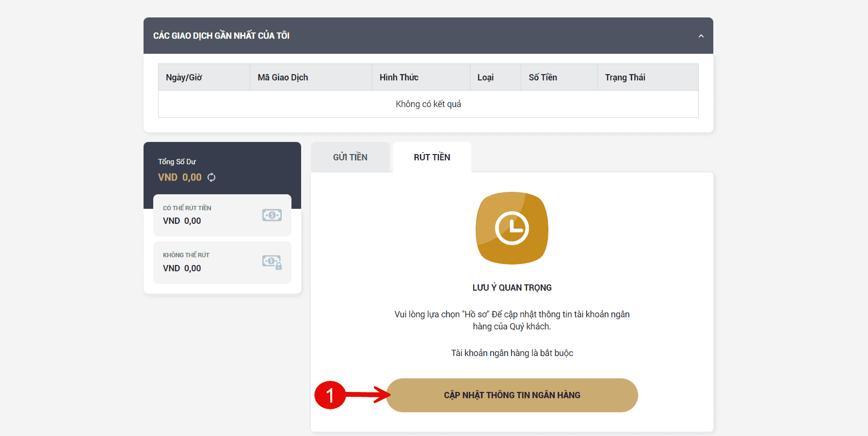Click the Mã Giao Dịch column header
Image resolution: width=868 pixels, height=436 pixels.
pyautogui.click(x=311, y=77)
